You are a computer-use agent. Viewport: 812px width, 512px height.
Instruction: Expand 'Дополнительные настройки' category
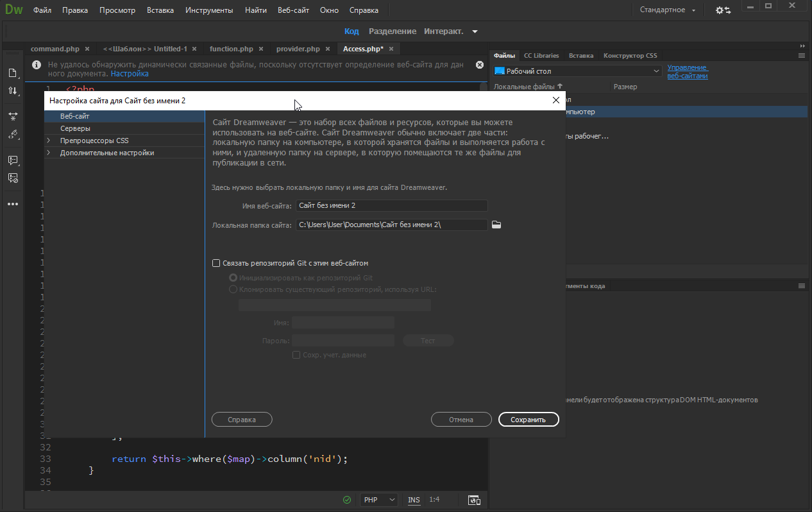point(48,153)
